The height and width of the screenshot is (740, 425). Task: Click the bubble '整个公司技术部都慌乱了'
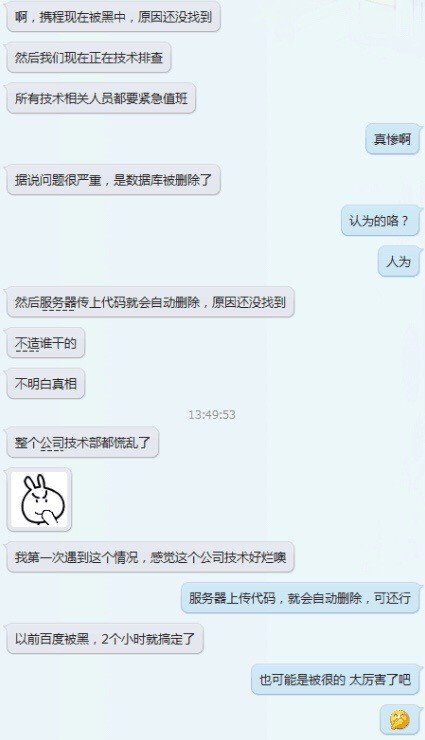point(83,443)
